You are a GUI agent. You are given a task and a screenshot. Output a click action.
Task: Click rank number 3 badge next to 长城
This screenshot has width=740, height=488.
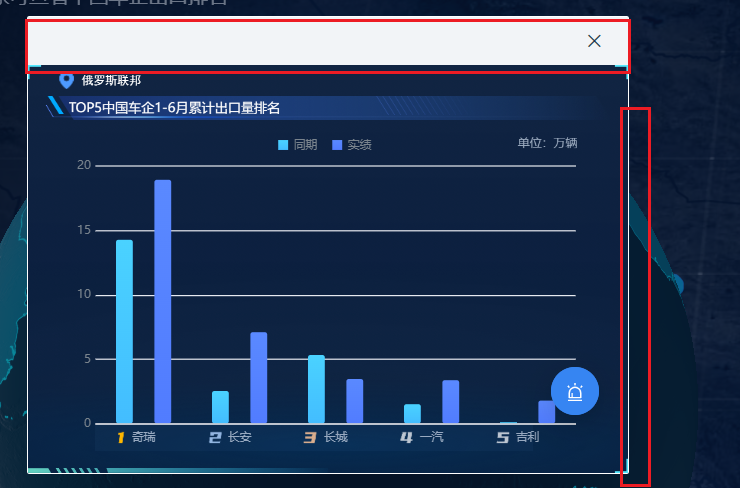[310, 438]
